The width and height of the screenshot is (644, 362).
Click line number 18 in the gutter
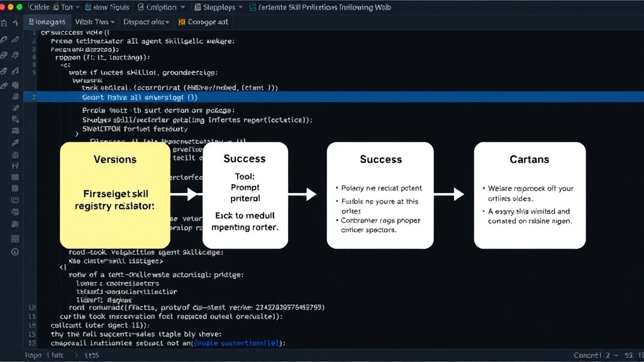tap(32, 307)
